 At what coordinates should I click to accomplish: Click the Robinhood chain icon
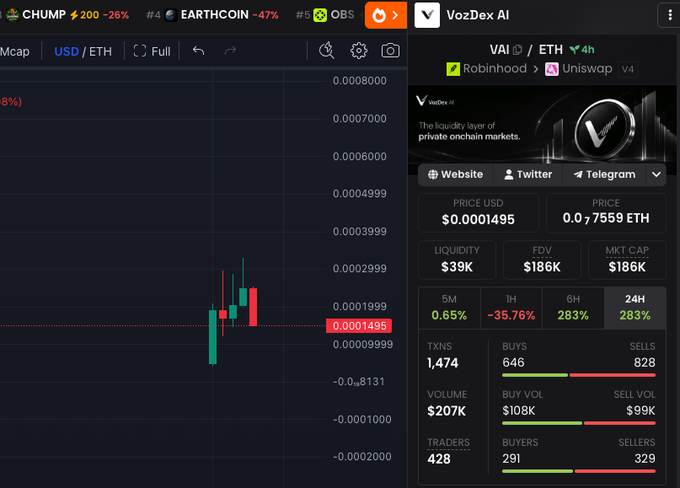[453, 69]
